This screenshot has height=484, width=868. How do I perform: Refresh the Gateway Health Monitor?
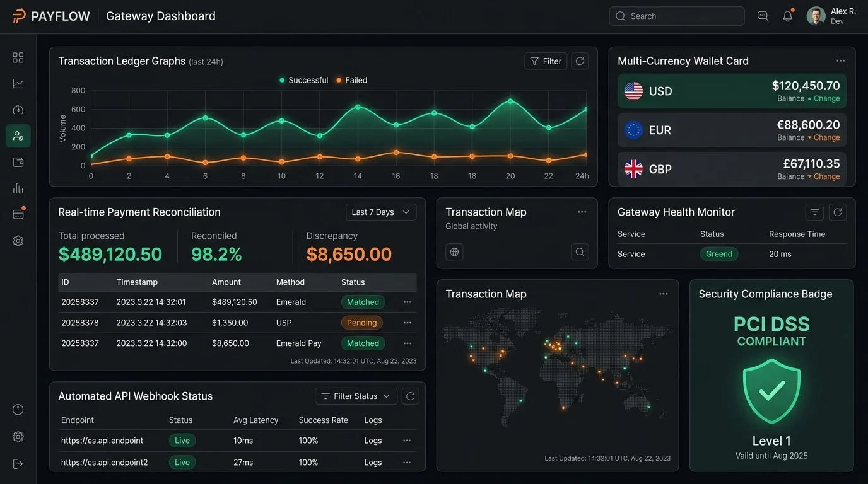coord(838,212)
